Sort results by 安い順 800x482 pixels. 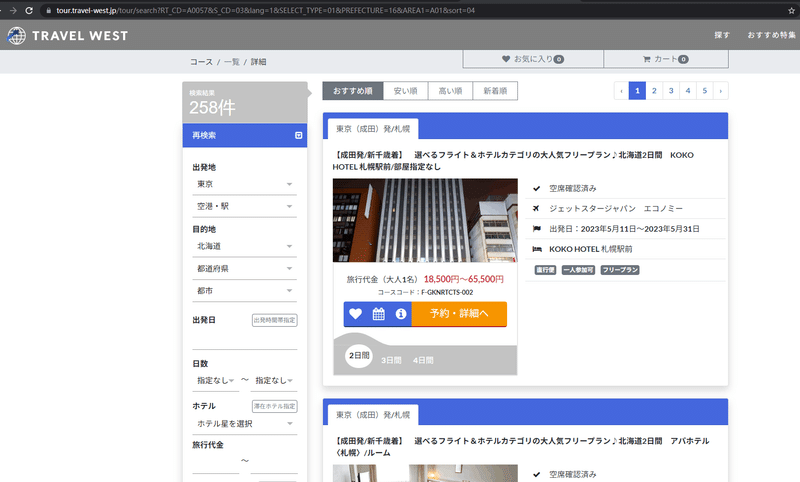(406, 91)
